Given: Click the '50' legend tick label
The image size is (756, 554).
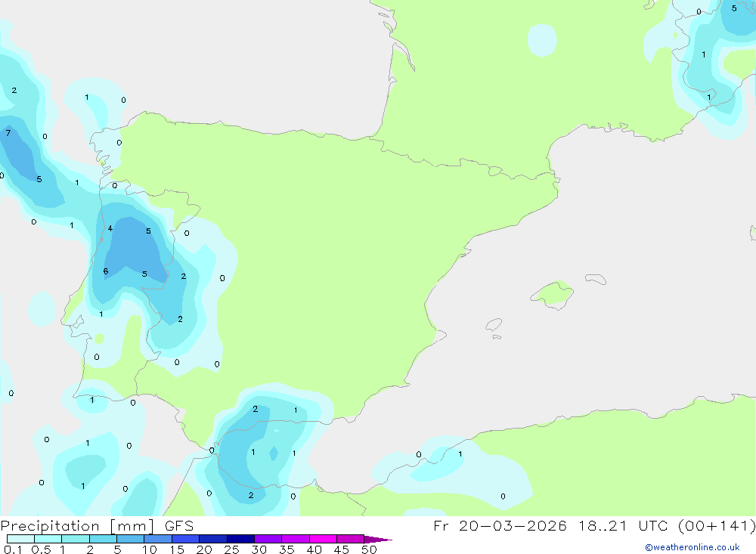Looking at the screenshot, I should [369, 549].
